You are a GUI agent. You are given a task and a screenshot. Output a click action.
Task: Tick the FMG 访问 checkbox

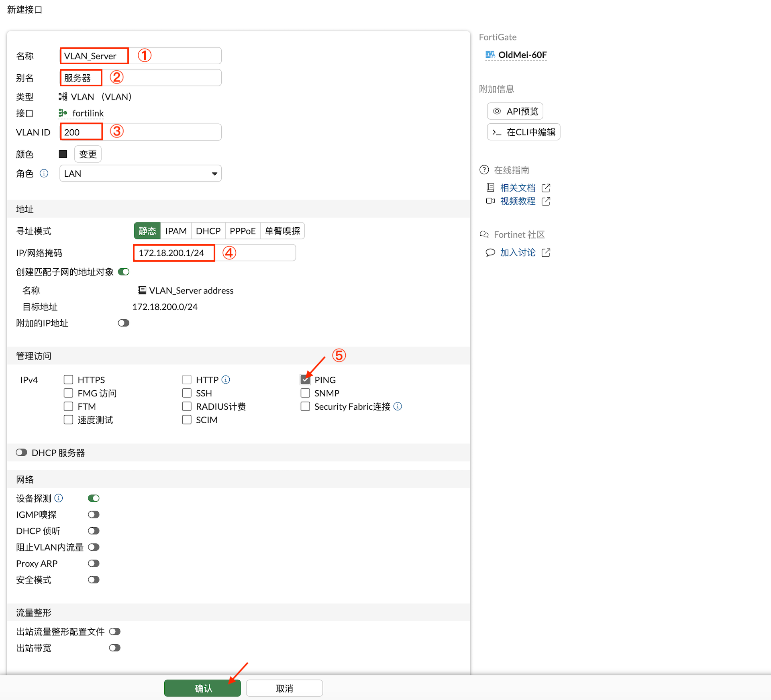tap(68, 393)
